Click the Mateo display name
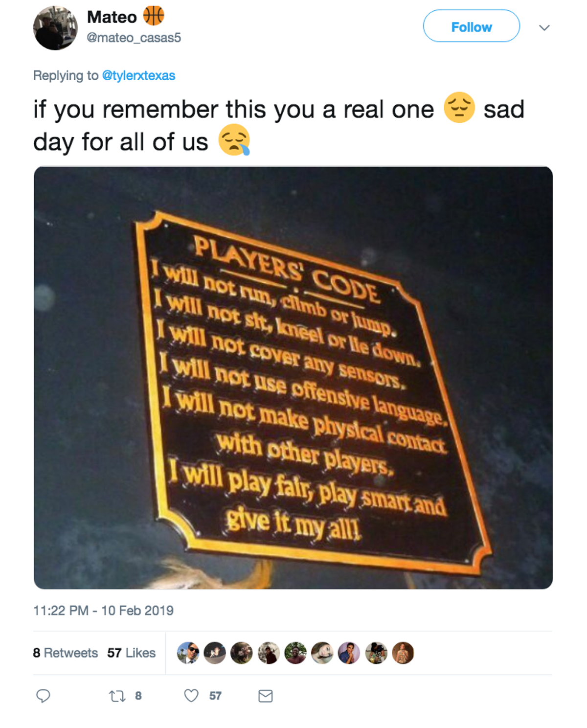Viewport: 587px width, 728px height. coord(112,17)
